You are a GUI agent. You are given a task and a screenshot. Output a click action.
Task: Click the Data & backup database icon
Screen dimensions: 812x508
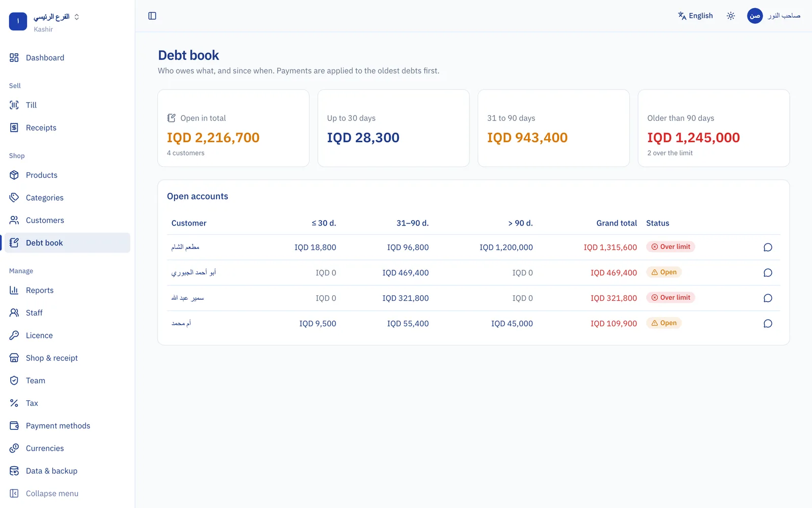coord(14,471)
